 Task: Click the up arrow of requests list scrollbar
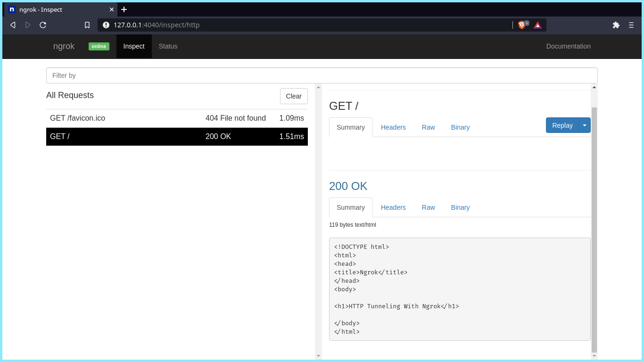[318, 87]
